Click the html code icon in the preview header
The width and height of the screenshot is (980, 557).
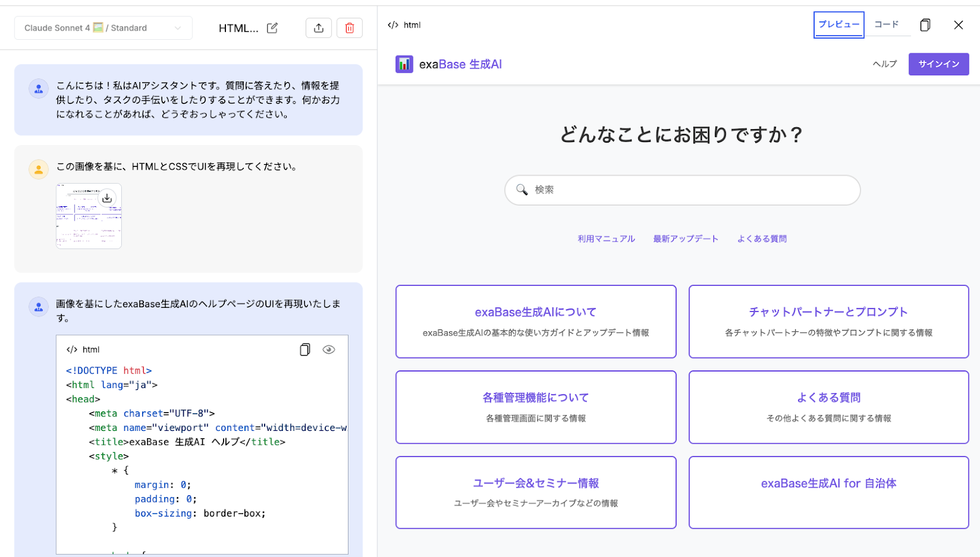(393, 25)
